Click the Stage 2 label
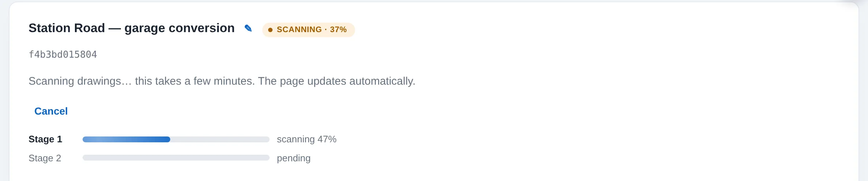This screenshot has width=868, height=181. (x=45, y=158)
